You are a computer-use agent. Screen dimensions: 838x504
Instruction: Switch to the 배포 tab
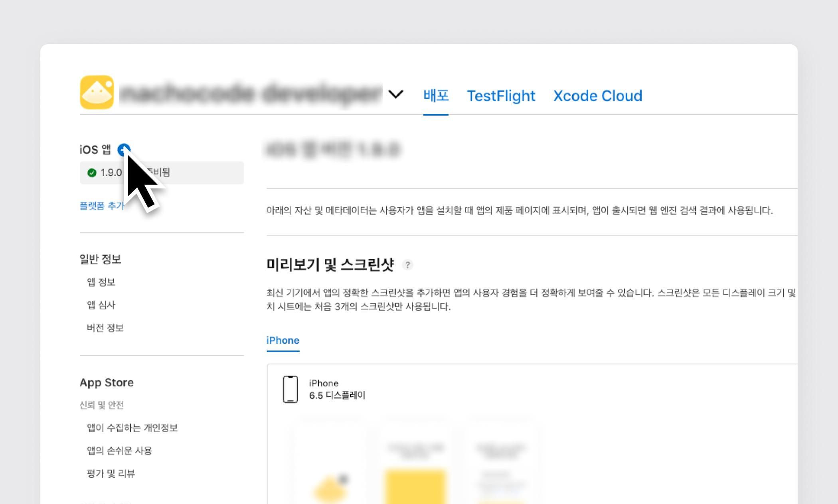(436, 96)
